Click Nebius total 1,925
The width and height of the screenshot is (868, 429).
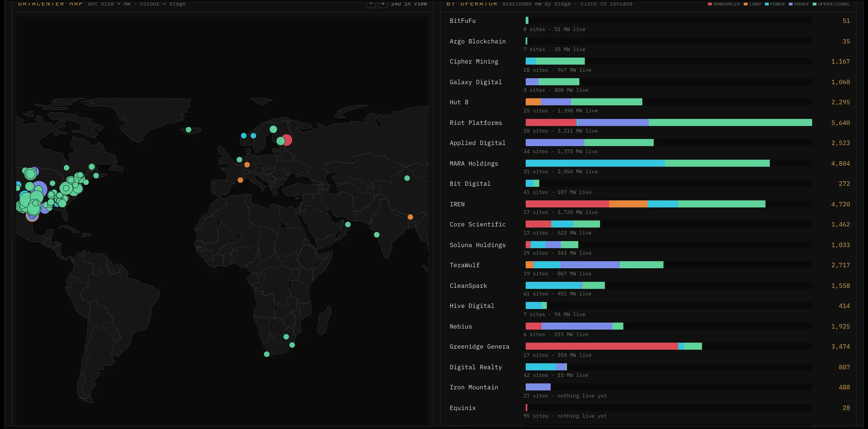tap(841, 326)
